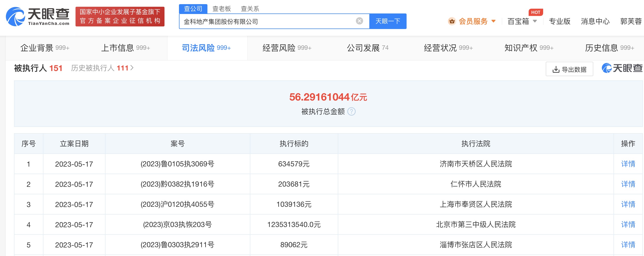Click the 导出数据 export button

pos(569,69)
